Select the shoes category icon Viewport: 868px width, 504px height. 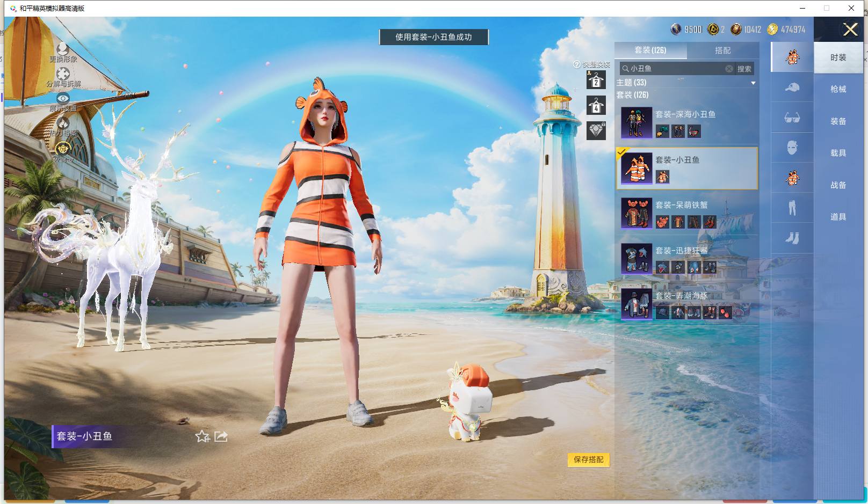click(x=792, y=238)
